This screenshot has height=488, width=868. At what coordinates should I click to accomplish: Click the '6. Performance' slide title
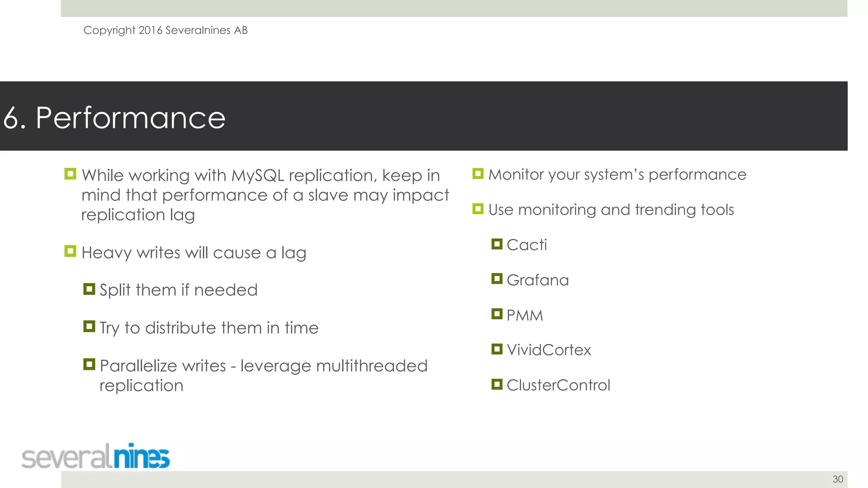(114, 117)
